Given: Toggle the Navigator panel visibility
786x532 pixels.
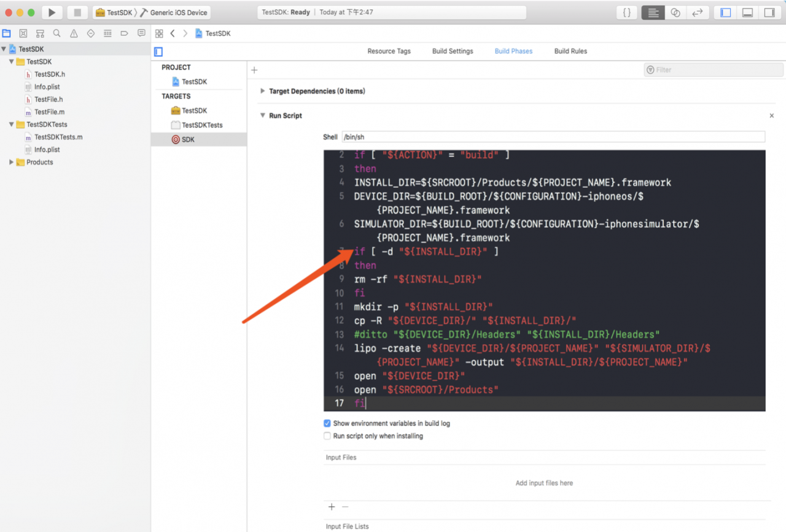Looking at the screenshot, I should 726,12.
